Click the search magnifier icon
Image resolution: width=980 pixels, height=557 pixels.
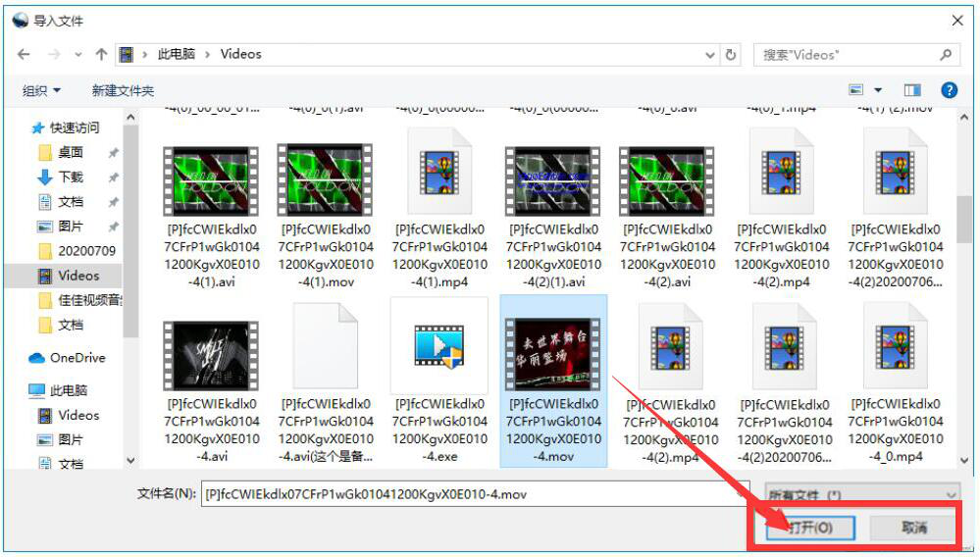[x=946, y=55]
